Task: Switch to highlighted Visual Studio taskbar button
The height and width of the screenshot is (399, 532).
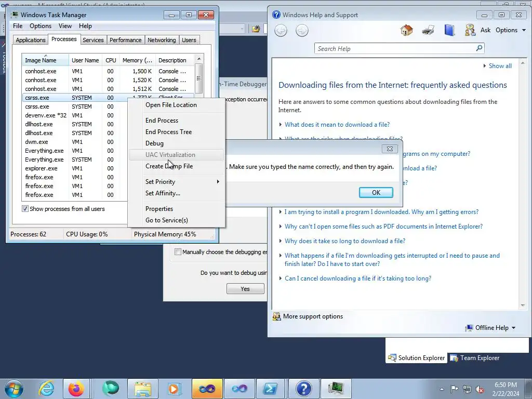Action: click(207, 389)
